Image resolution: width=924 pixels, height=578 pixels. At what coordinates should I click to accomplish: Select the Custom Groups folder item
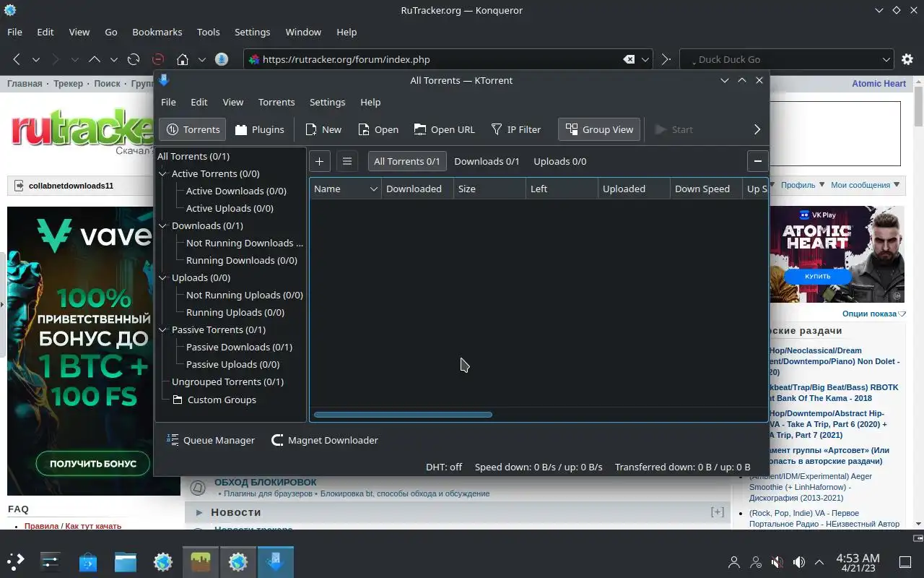pyautogui.click(x=214, y=400)
